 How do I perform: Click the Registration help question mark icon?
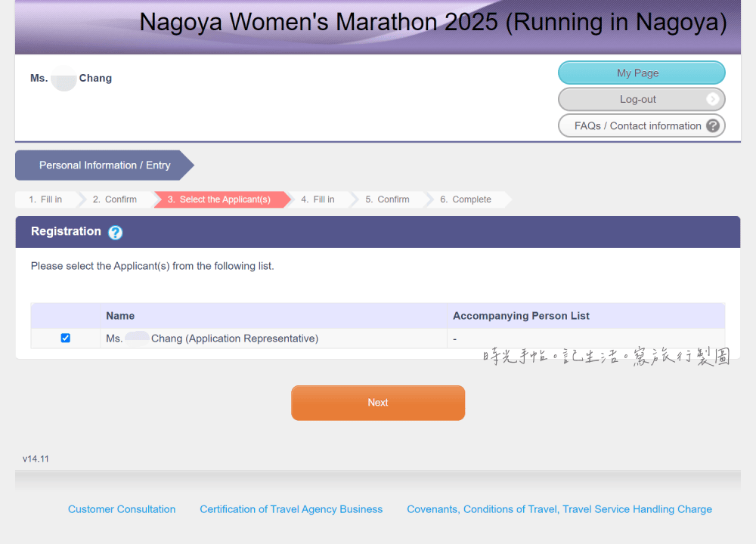[x=115, y=232]
